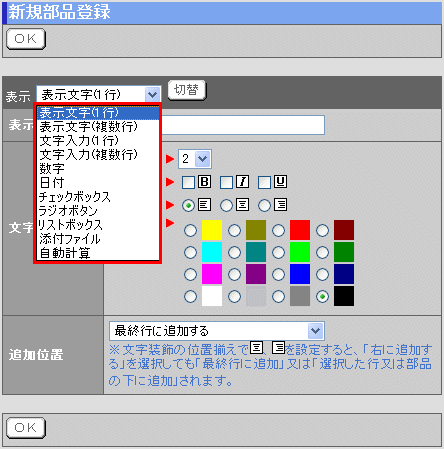
Task: Click the right-align icon in the alignment row
Action: point(281,205)
